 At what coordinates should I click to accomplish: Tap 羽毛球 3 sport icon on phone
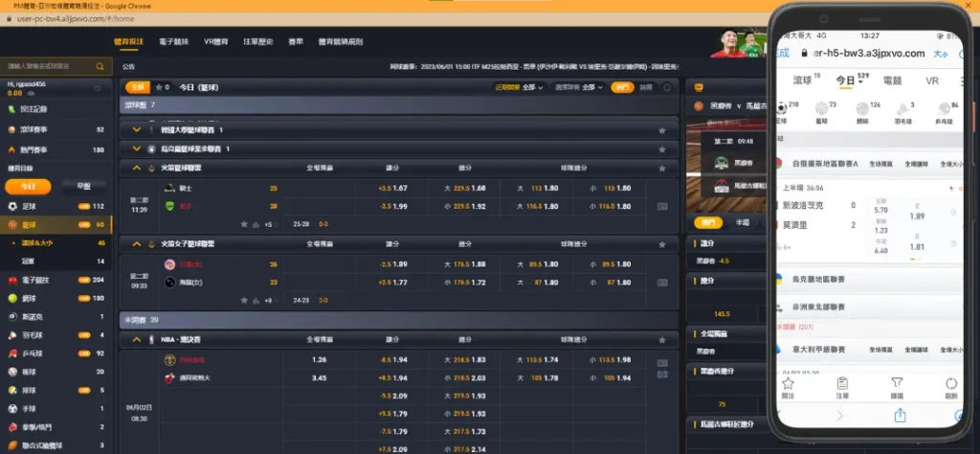902,109
